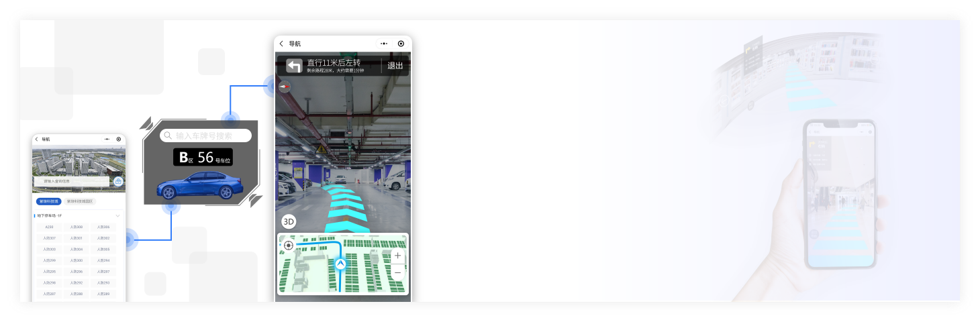Screen dimensions: 980x322
Task: Tap the back arrow on small phone screen
Action: click(x=36, y=140)
